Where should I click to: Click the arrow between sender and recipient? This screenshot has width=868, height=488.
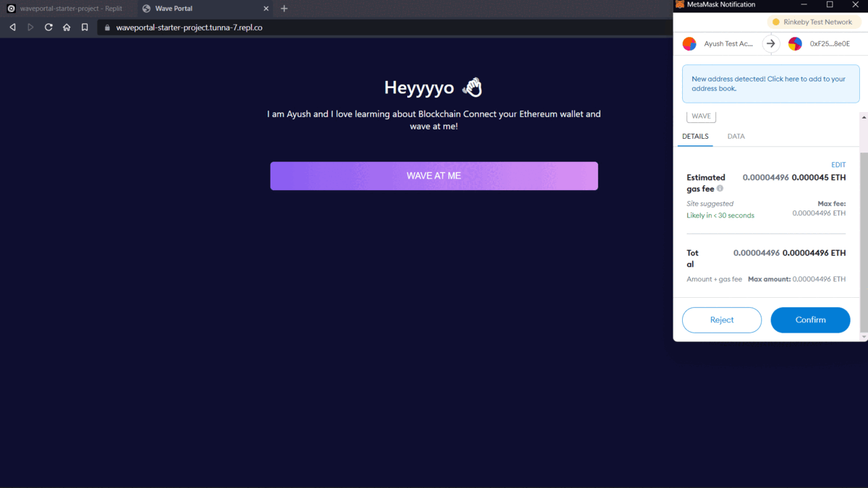pyautogui.click(x=770, y=43)
